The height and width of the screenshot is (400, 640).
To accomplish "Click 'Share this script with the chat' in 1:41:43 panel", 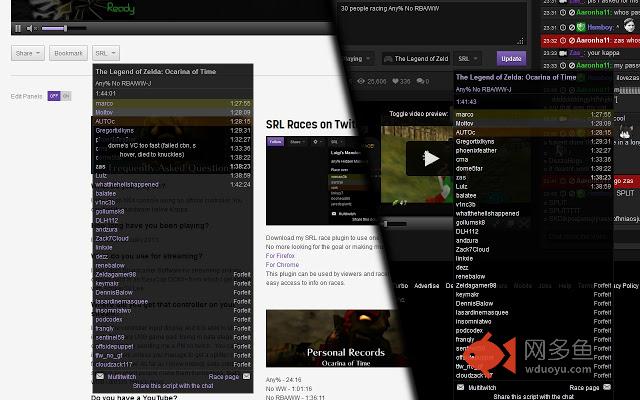I will point(533,396).
